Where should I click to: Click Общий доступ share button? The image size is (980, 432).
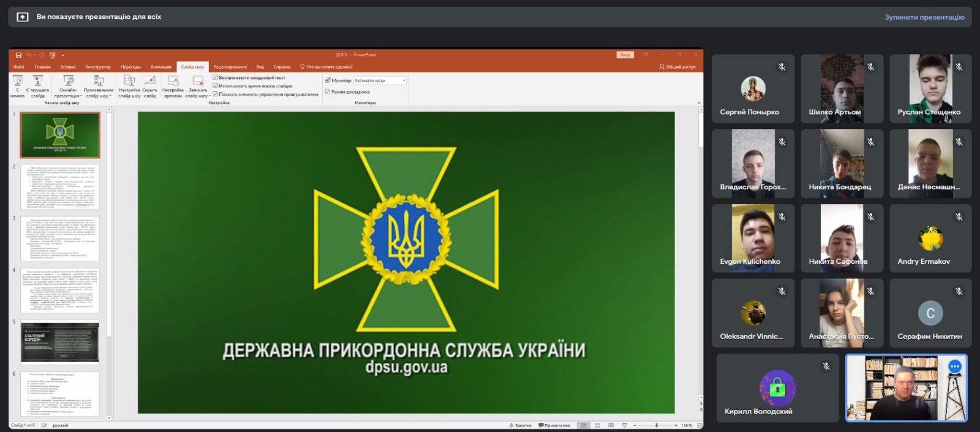click(677, 67)
